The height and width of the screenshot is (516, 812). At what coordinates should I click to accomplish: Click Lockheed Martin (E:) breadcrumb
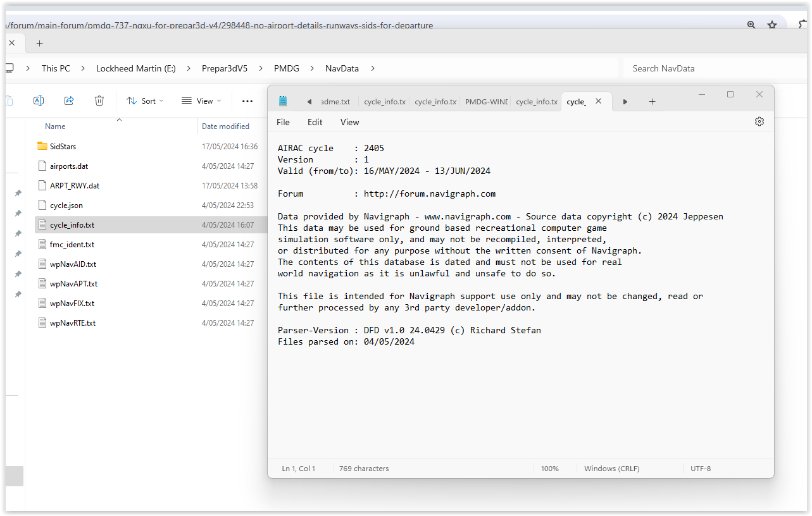click(135, 68)
